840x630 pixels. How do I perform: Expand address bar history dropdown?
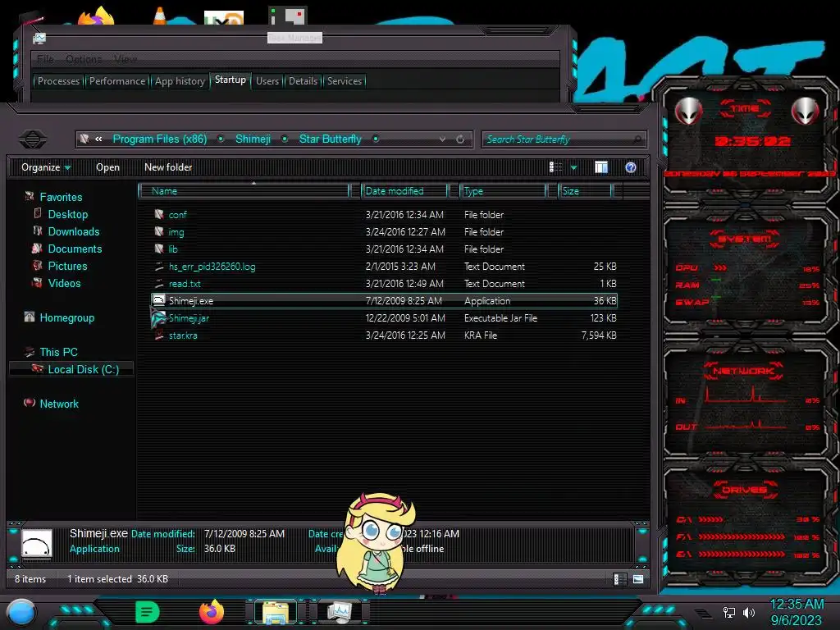pyautogui.click(x=442, y=139)
